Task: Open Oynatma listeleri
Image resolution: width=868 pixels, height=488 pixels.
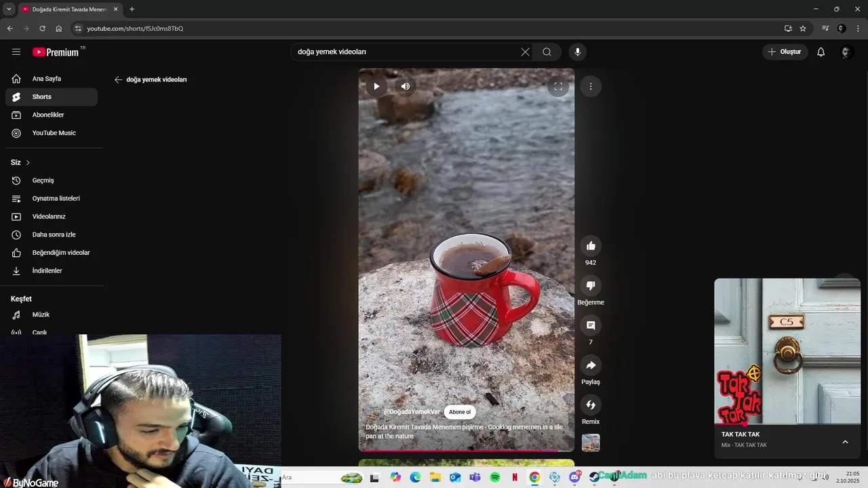Action: click(x=52, y=199)
